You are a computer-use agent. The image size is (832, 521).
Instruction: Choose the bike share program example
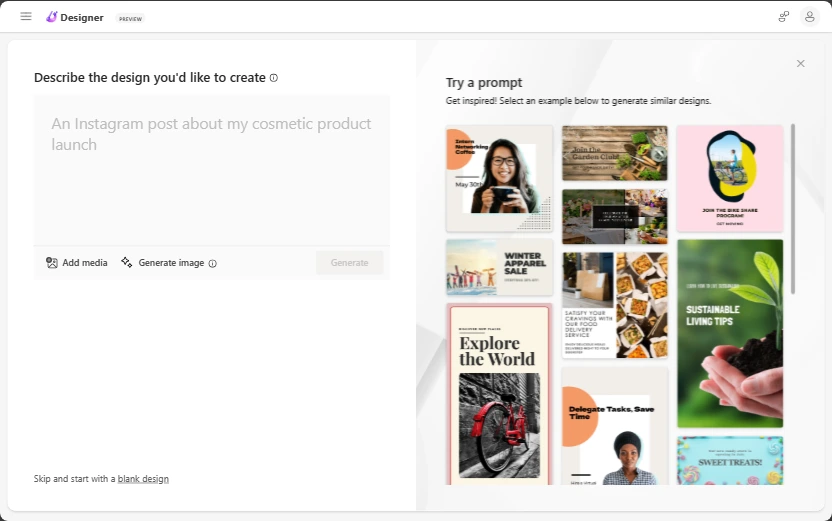730,179
